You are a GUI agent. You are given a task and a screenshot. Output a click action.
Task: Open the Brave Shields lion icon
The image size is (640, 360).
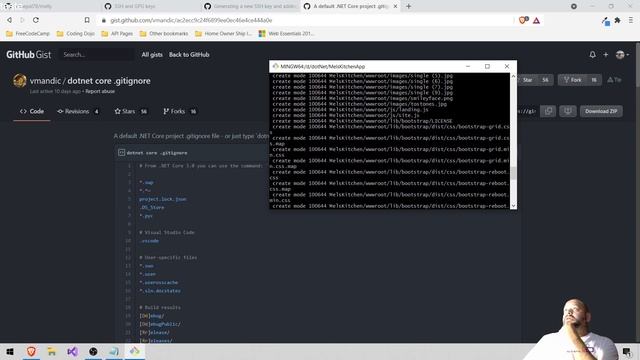pyautogui.click(x=522, y=20)
